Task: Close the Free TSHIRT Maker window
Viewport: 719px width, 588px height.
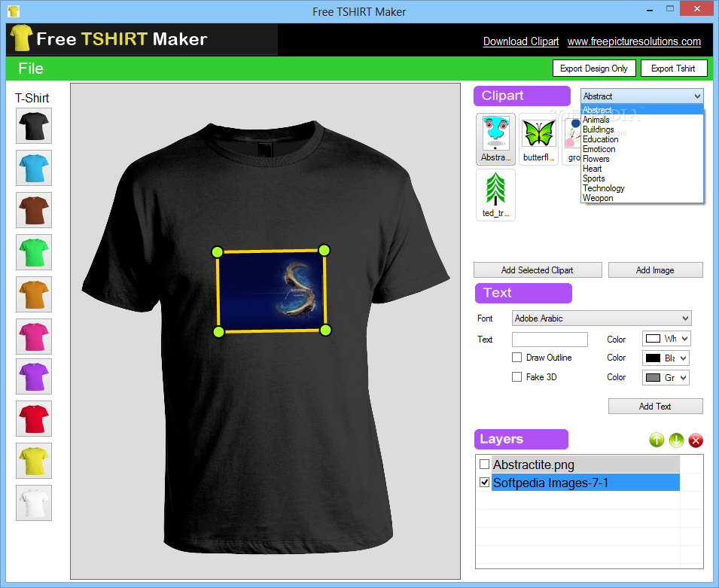Action: (x=697, y=8)
